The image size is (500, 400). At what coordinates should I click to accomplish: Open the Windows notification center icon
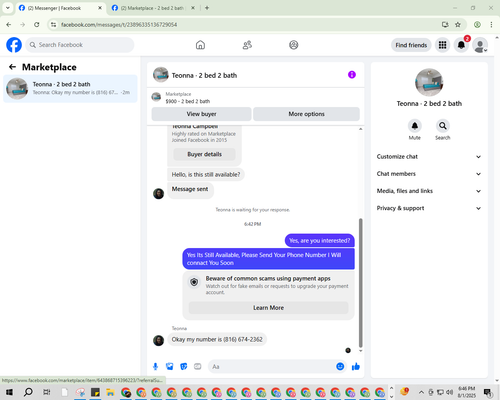click(x=488, y=392)
